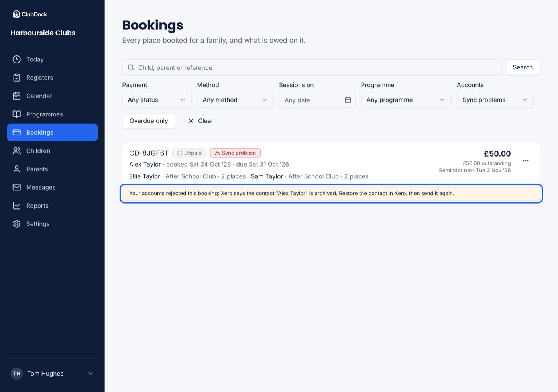Viewport: 558px width, 392px height.
Task: Click the Reports chart icon
Action: pyautogui.click(x=16, y=206)
